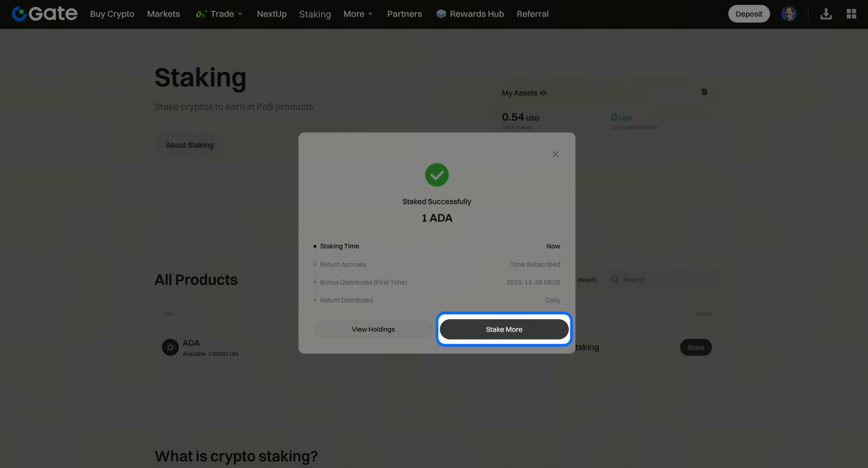Open the Markets menu item
Screen dimensions: 868x468
pyautogui.click(x=163, y=14)
